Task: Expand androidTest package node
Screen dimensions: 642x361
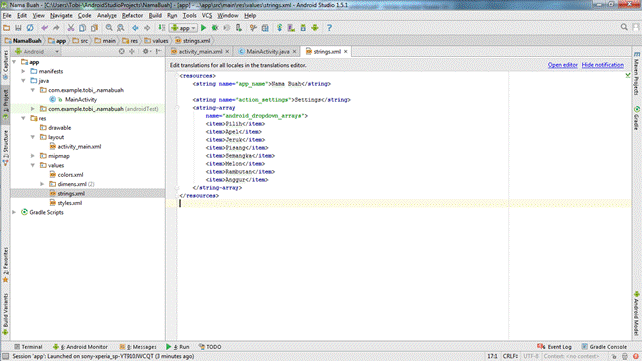Action: [33, 109]
